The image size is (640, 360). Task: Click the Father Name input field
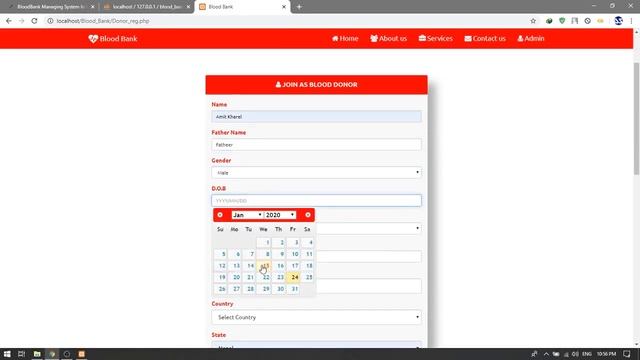(316, 144)
